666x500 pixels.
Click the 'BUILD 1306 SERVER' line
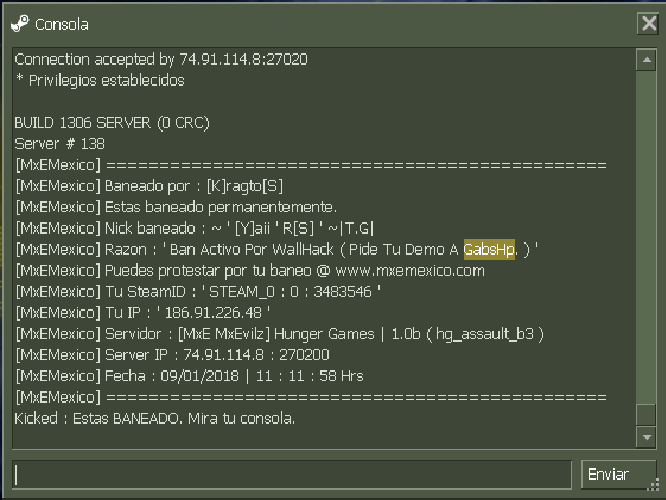(x=112, y=123)
